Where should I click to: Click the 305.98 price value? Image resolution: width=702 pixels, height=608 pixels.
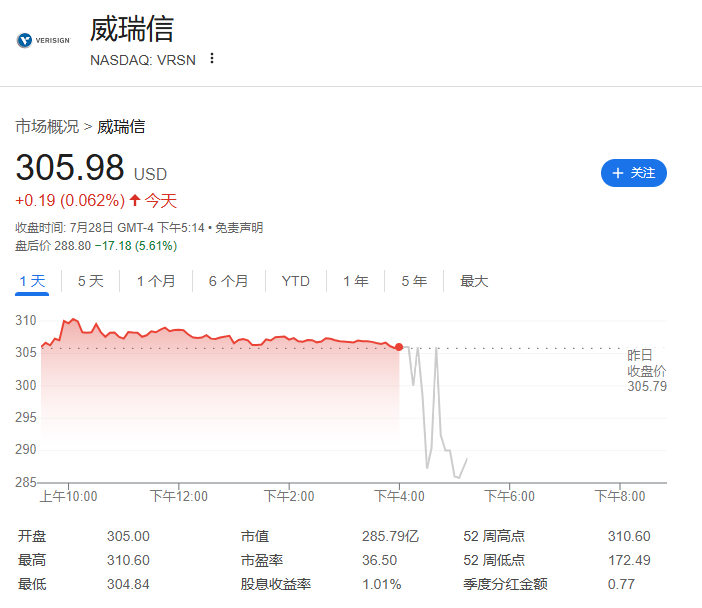click(x=70, y=167)
